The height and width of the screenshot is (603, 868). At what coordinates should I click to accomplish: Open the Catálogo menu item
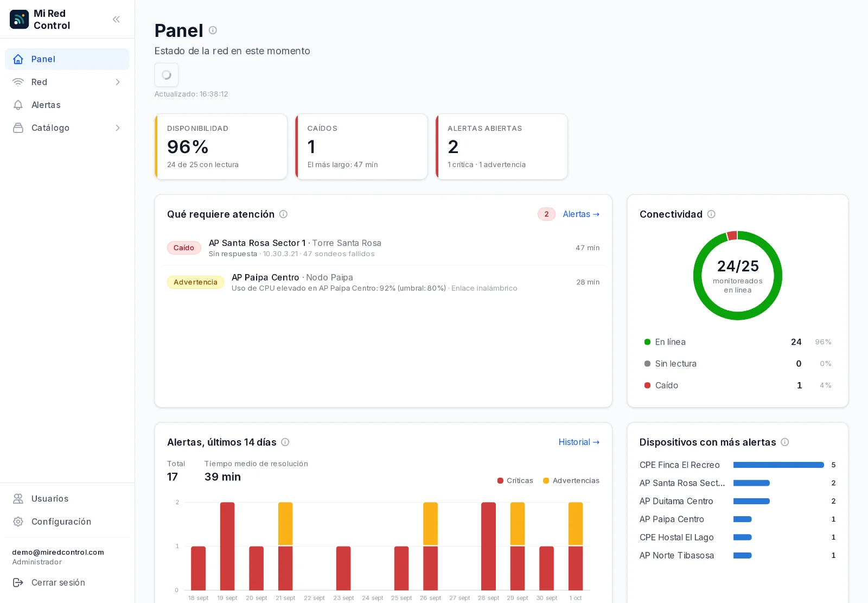click(67, 128)
